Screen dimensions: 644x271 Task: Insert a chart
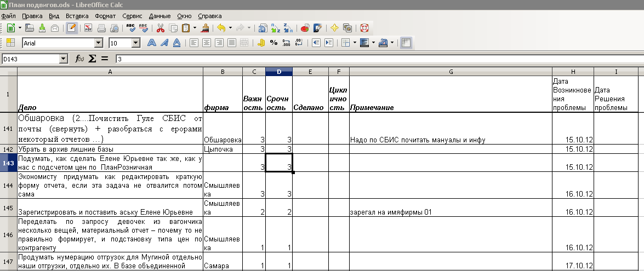(305, 28)
